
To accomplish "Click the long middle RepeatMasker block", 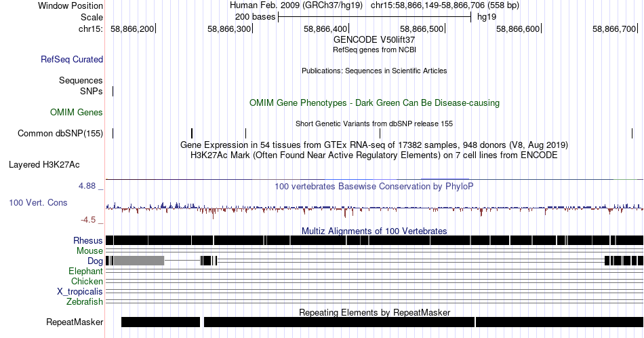I will tap(339, 322).
